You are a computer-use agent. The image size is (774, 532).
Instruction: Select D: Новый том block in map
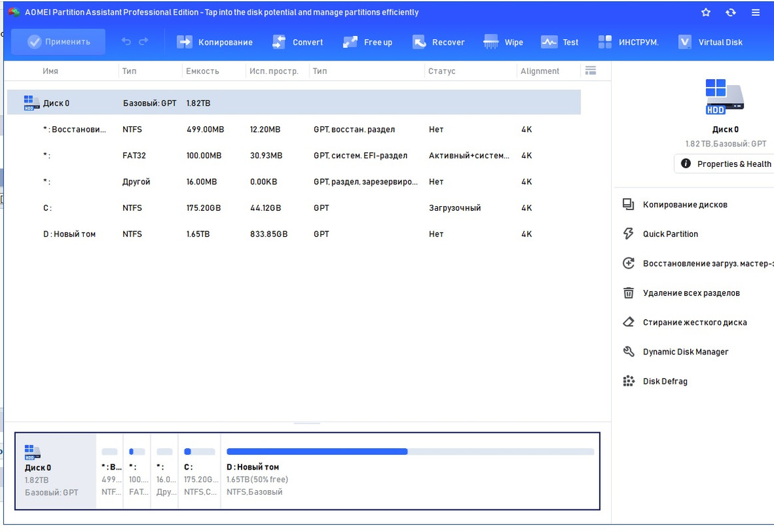[410, 471]
